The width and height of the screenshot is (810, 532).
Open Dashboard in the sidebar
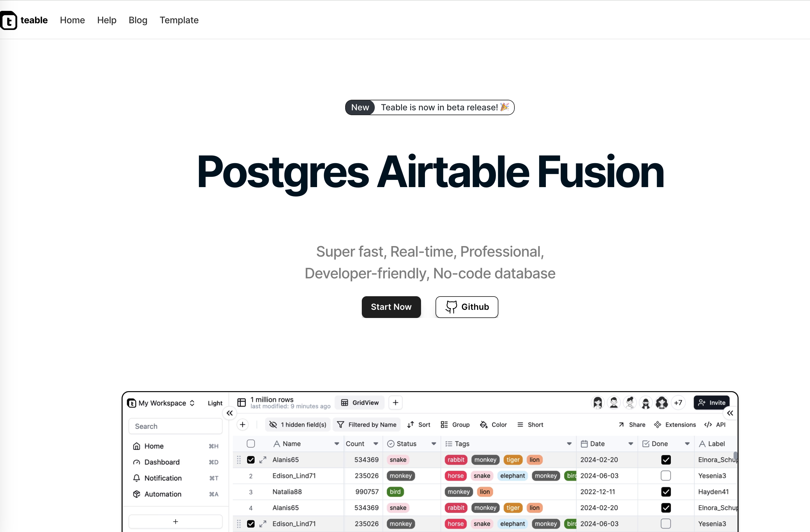[175, 462]
